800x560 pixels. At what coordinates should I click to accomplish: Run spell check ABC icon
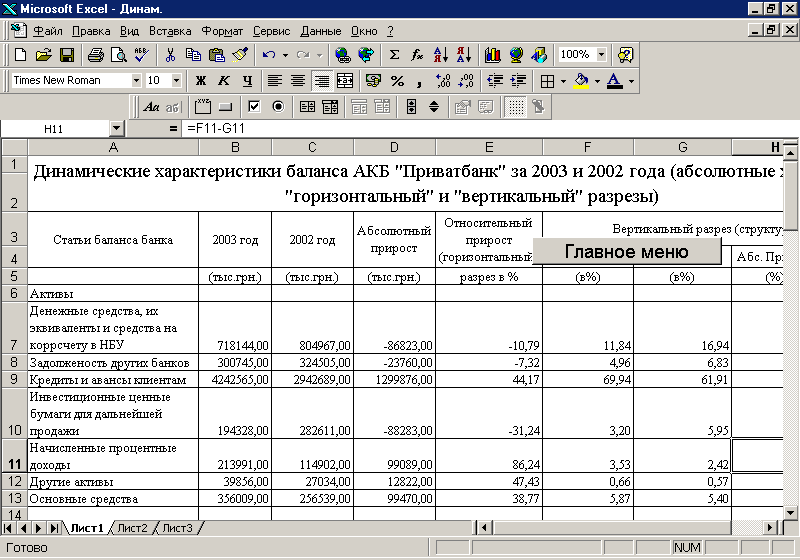pos(141,55)
